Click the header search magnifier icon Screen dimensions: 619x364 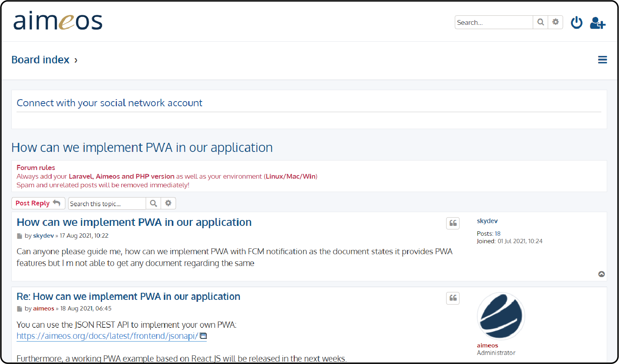[x=541, y=22]
